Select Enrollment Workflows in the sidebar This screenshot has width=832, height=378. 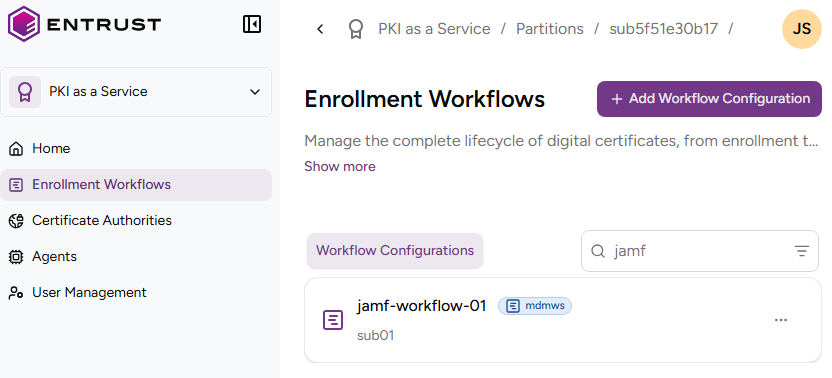click(x=136, y=185)
